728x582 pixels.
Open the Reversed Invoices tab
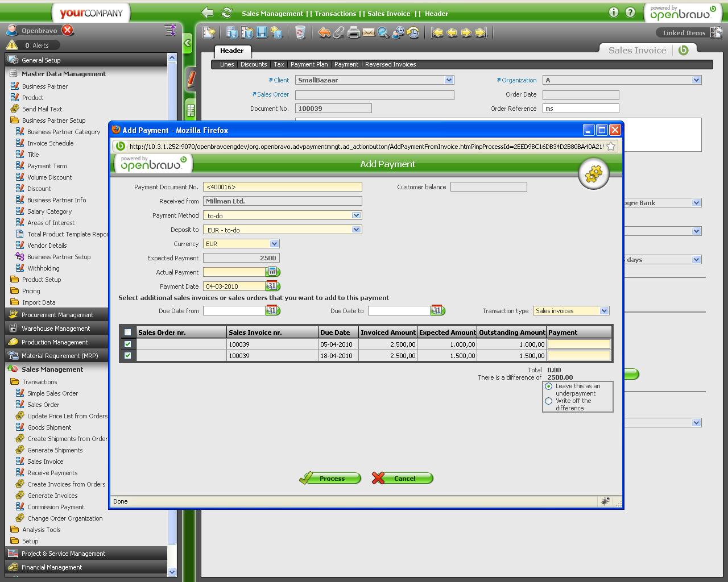pyautogui.click(x=390, y=64)
